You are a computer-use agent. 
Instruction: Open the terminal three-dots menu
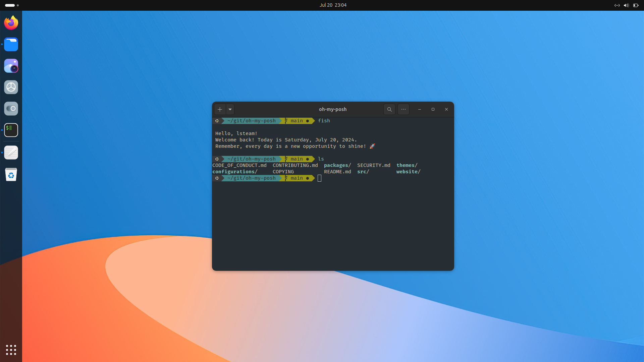pos(403,109)
